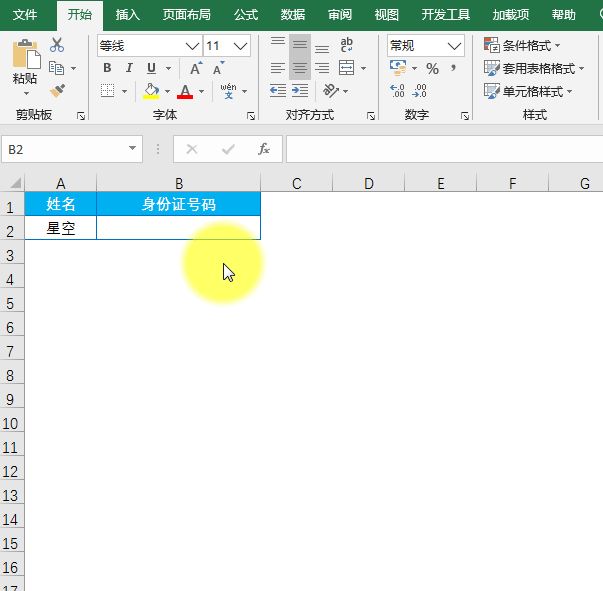The image size is (603, 591).
Task: Open the font name dropdown 等线
Action: tap(192, 46)
